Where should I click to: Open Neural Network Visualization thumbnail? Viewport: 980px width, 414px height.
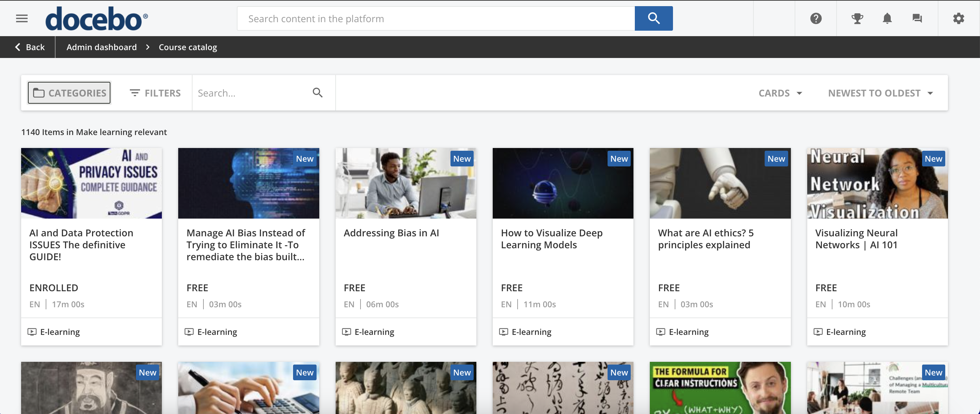pos(877,183)
